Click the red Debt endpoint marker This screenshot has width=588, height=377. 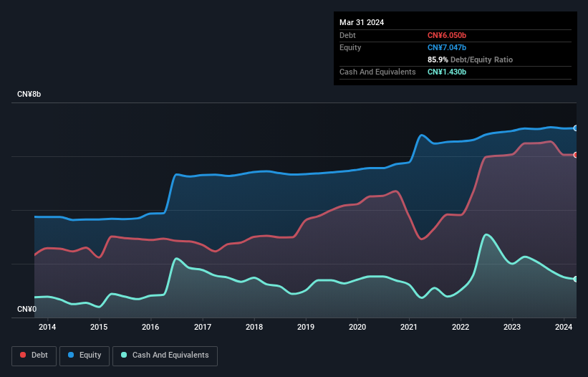[x=576, y=155]
